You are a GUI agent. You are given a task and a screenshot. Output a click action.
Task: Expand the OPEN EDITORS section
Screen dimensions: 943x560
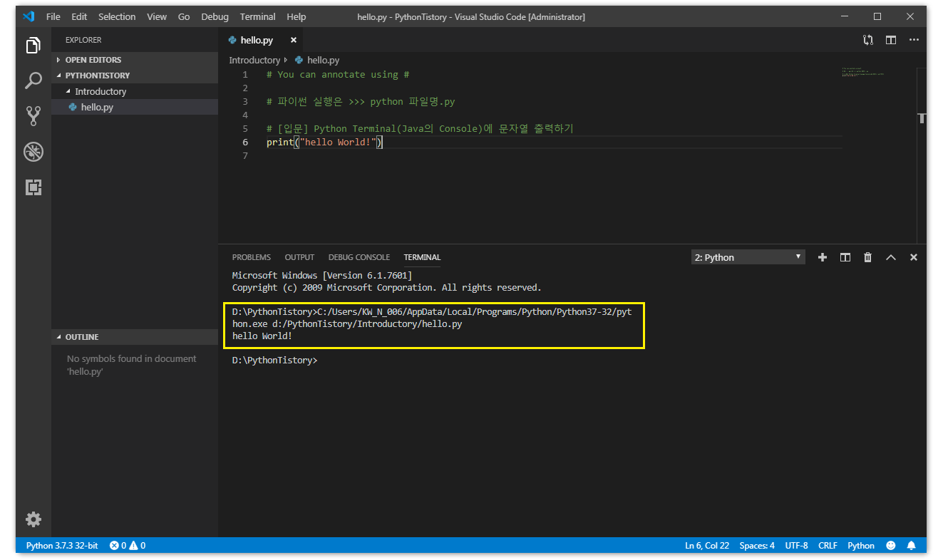135,60
